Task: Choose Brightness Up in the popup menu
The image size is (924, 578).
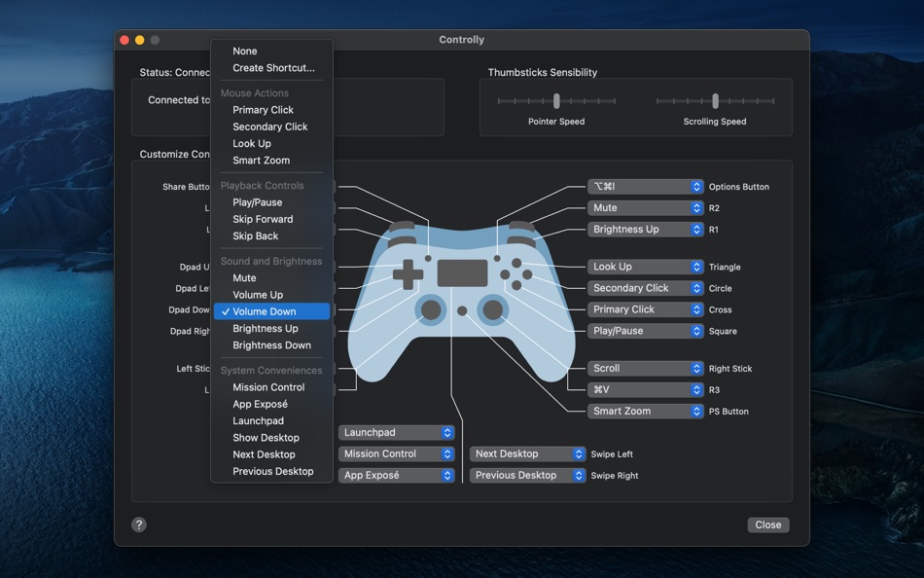Action: (x=271, y=329)
